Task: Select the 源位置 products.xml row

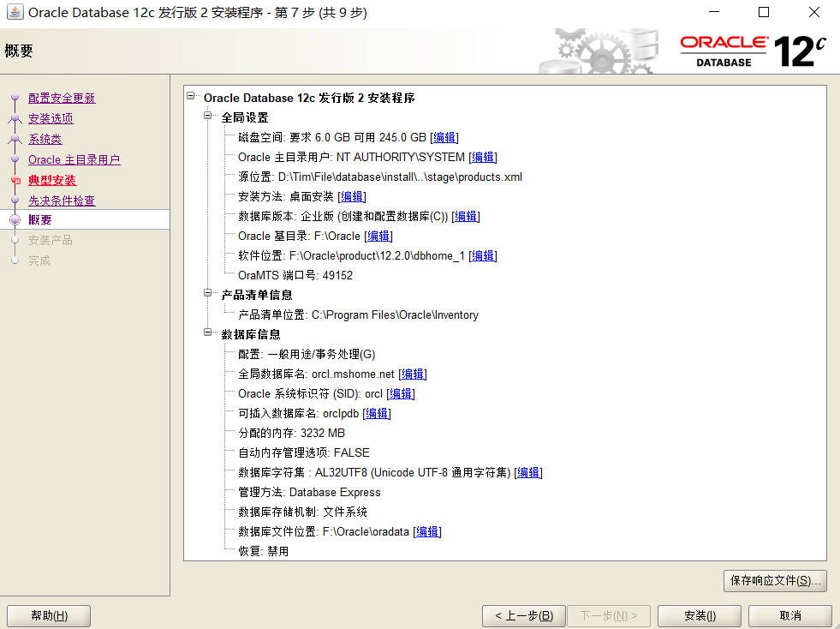Action: tap(380, 177)
